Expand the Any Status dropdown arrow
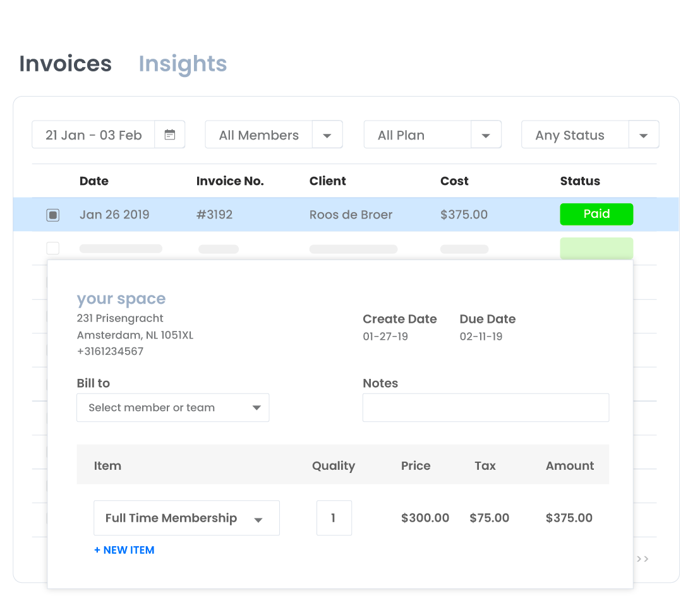 [x=644, y=135]
